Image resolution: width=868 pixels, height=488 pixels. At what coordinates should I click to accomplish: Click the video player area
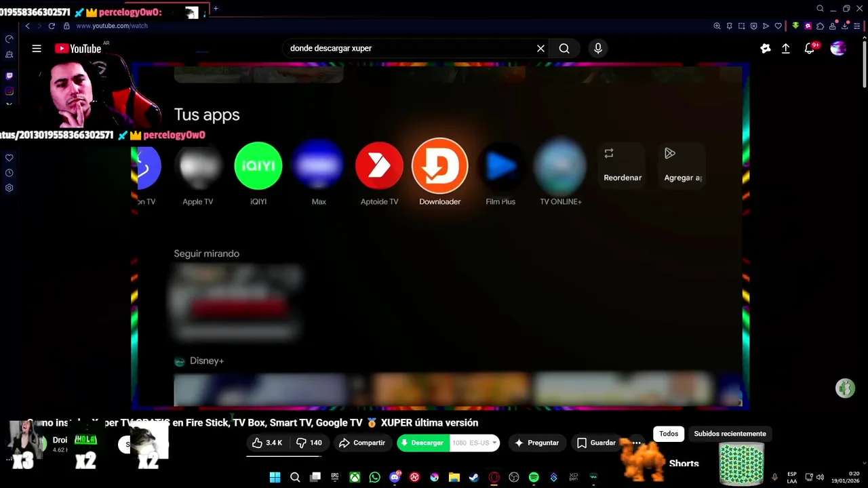[x=439, y=236]
